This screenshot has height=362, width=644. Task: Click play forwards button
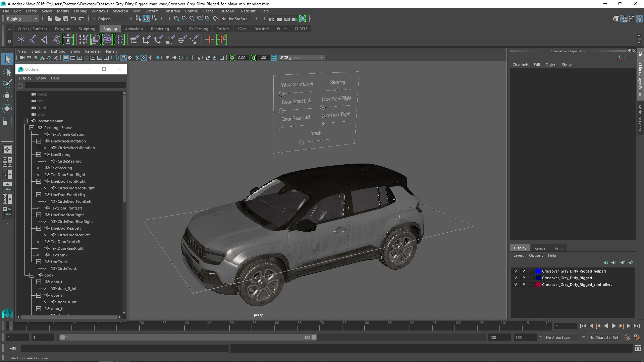[613, 326]
